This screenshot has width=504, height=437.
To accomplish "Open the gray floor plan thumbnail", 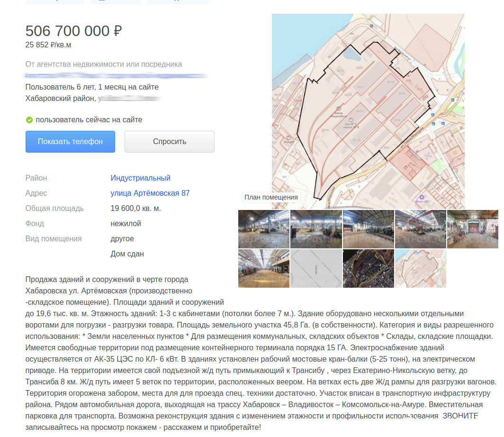I will coord(316,268).
